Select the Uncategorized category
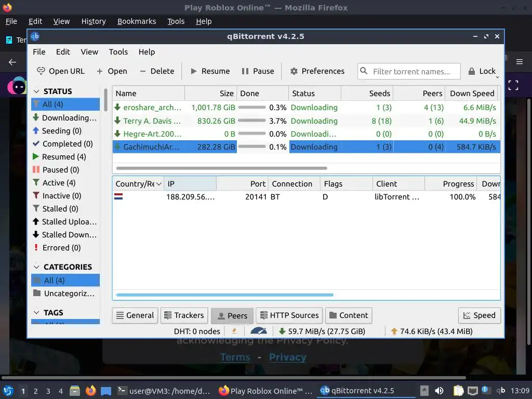This screenshot has height=399, width=532. (x=65, y=294)
